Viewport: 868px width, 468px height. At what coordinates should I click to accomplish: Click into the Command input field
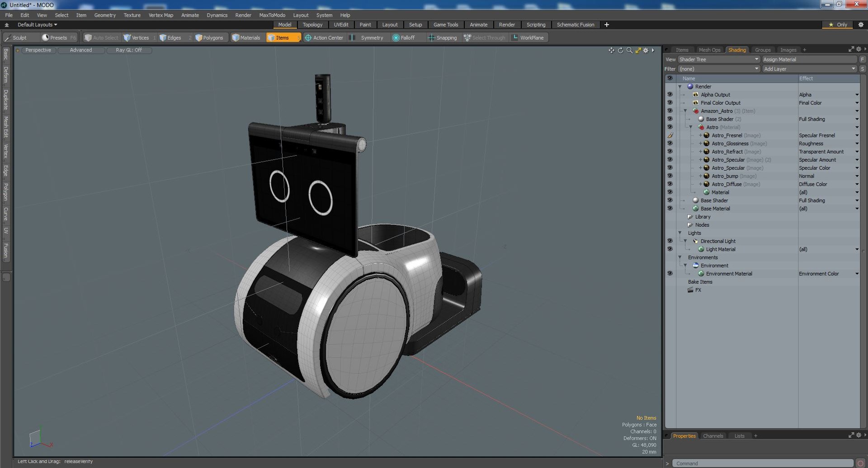tap(763, 463)
